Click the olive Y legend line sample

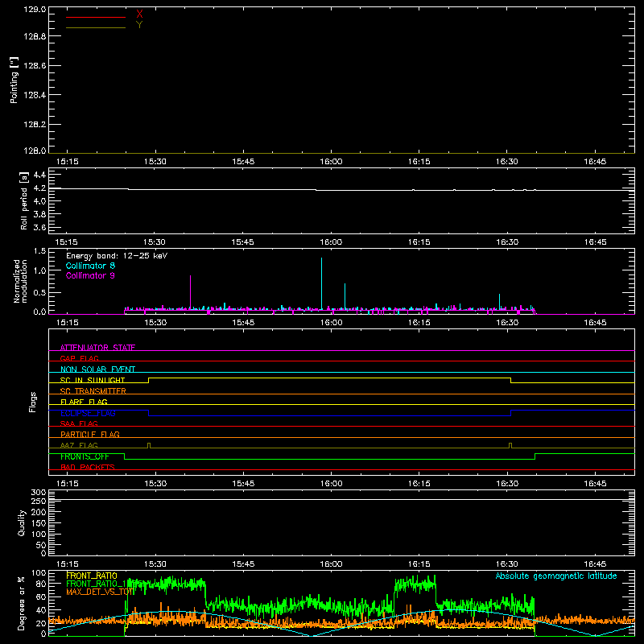coord(96,28)
